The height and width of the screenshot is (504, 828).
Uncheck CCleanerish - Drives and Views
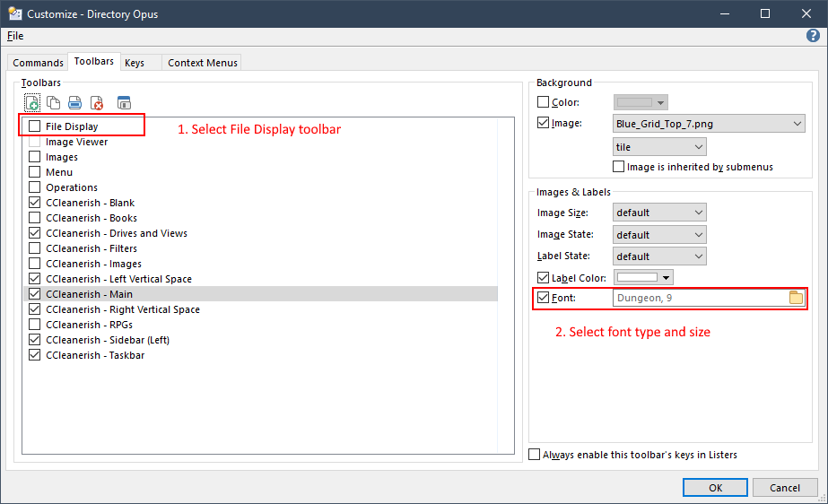(34, 233)
